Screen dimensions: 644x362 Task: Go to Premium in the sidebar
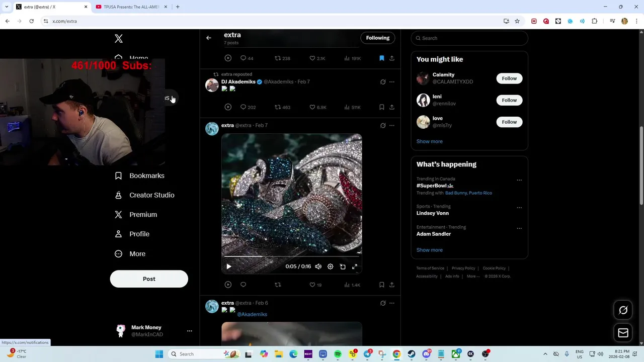(x=136, y=215)
